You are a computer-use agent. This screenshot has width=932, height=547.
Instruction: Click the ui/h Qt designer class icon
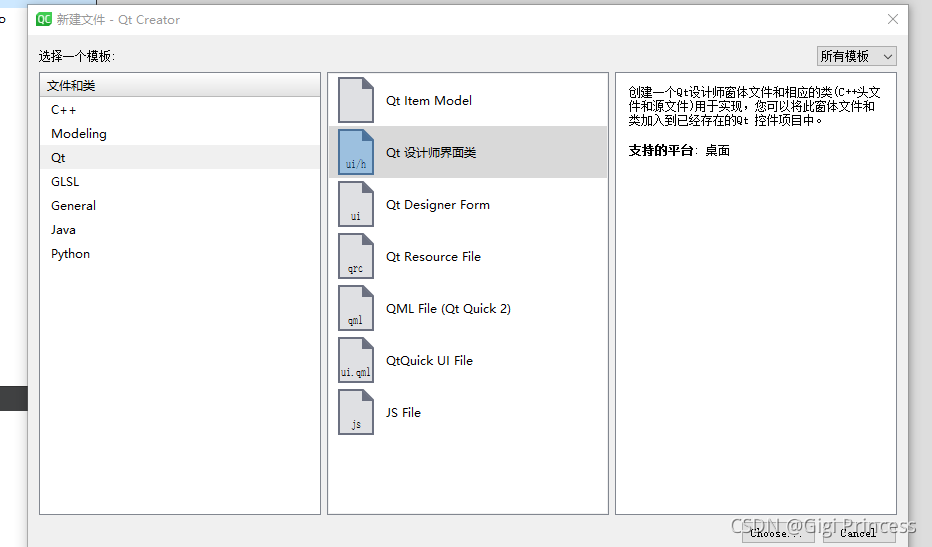pos(356,152)
